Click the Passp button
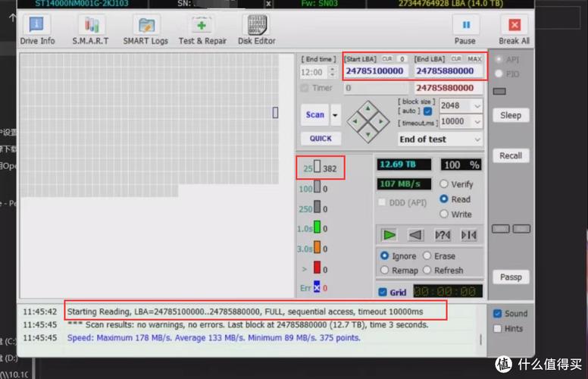This screenshot has width=588, height=379. [511, 277]
